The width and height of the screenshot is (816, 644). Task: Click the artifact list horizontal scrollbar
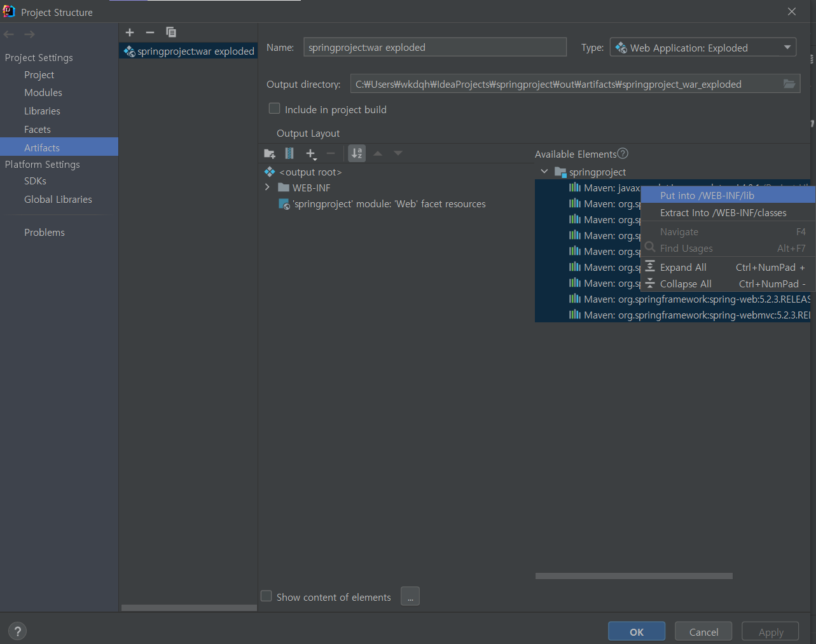tap(189, 608)
